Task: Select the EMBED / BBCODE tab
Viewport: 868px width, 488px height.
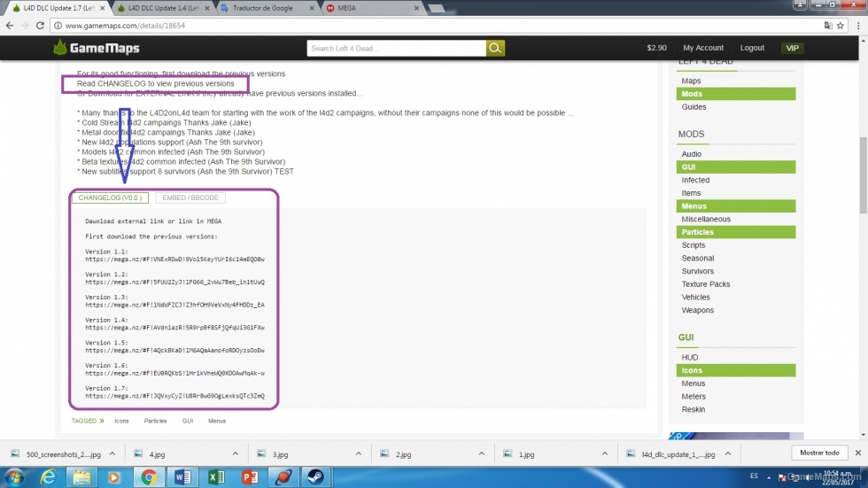Action: pos(190,198)
